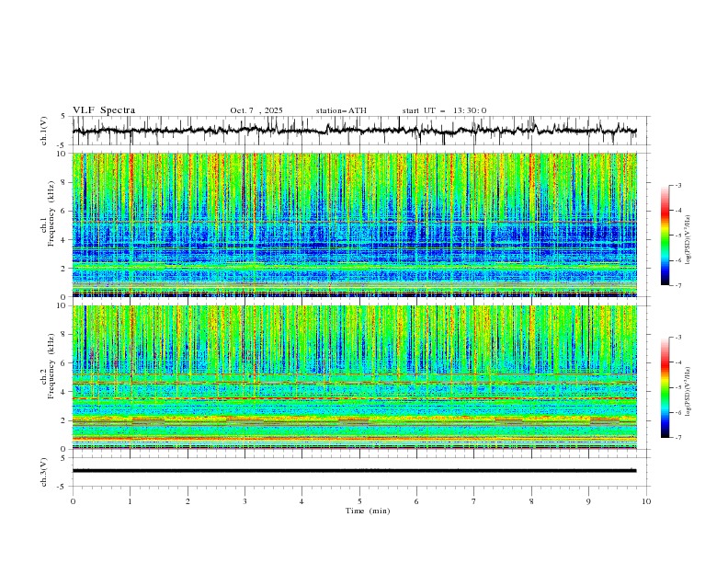
Task: Click the ch.1 Frequency (kHz) axis label
Action: pos(48,212)
